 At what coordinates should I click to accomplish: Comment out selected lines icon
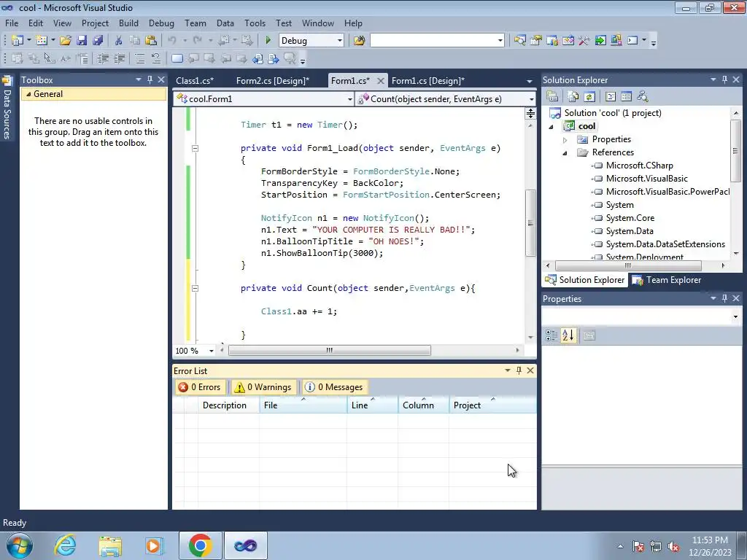pyautogui.click(x=139, y=58)
